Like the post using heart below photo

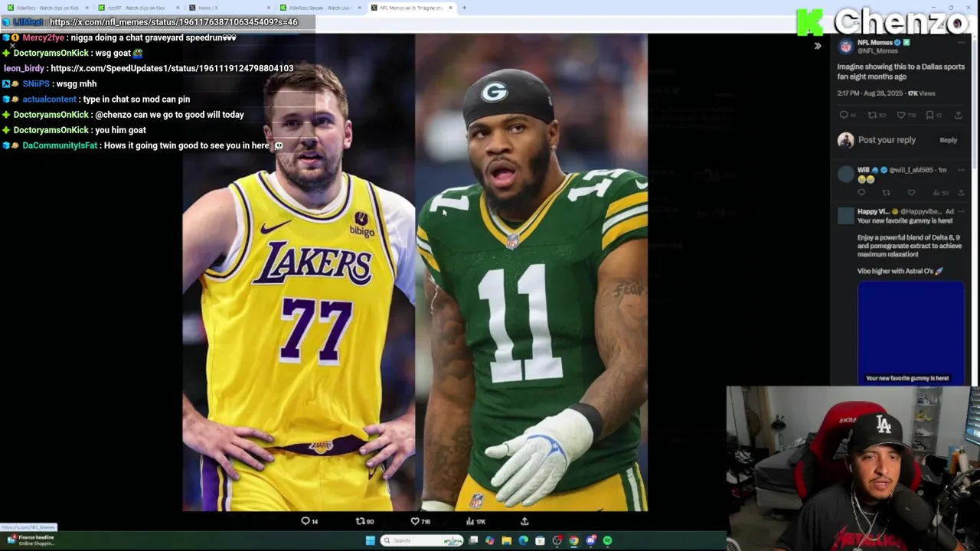coord(415,521)
